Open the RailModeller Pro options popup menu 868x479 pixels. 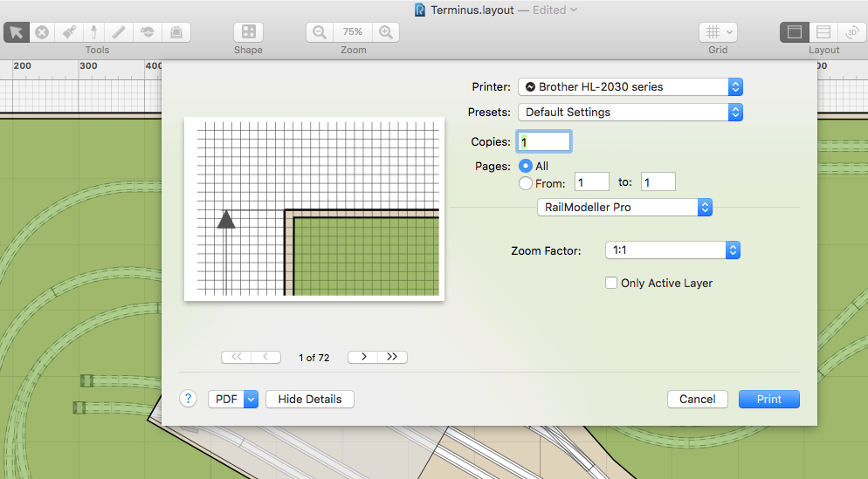(624, 208)
